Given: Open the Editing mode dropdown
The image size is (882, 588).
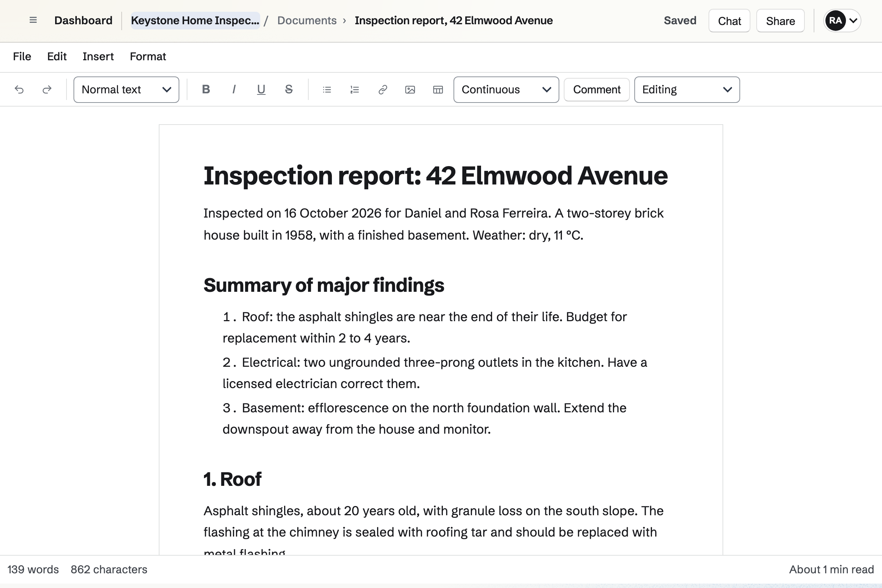Looking at the screenshot, I should (687, 90).
